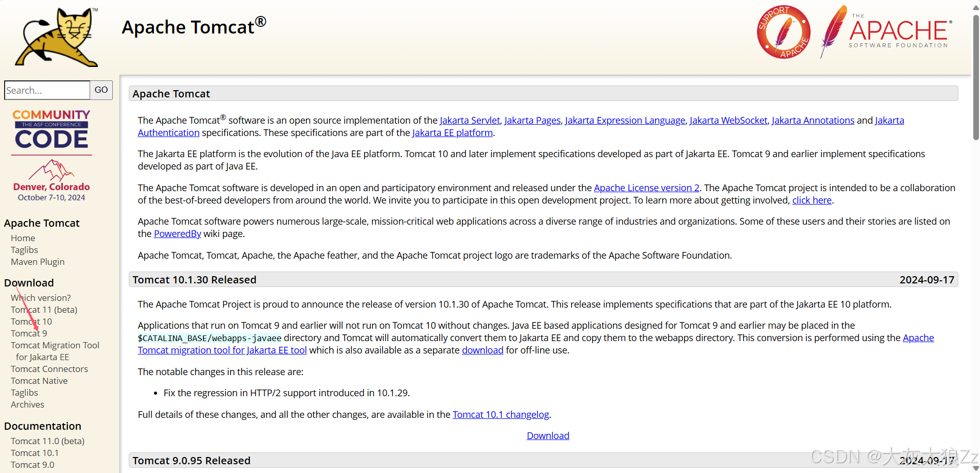Focus the Search input field
The height and width of the screenshot is (473, 980).
click(47, 90)
